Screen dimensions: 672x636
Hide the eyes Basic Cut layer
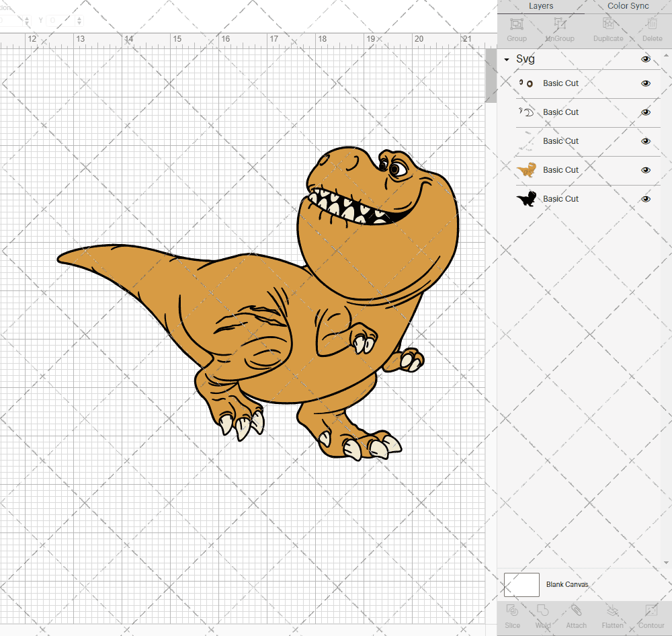click(645, 83)
